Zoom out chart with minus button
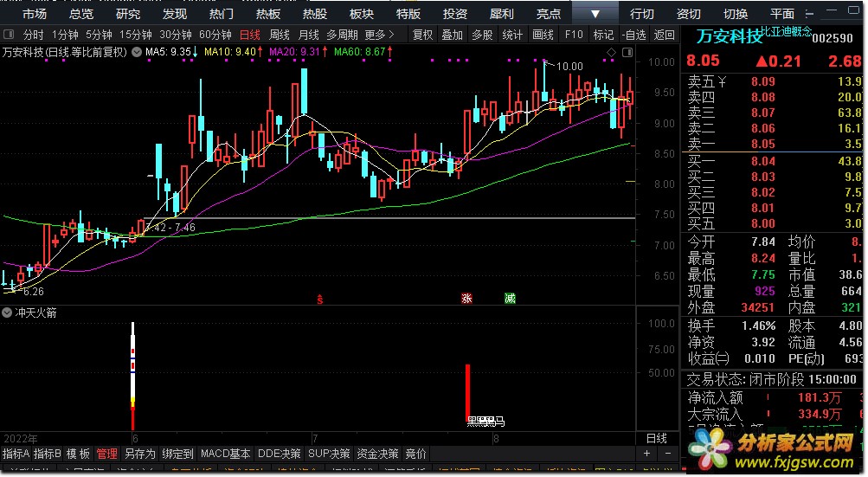Viewport: 868px width, 477px height. [x=668, y=454]
